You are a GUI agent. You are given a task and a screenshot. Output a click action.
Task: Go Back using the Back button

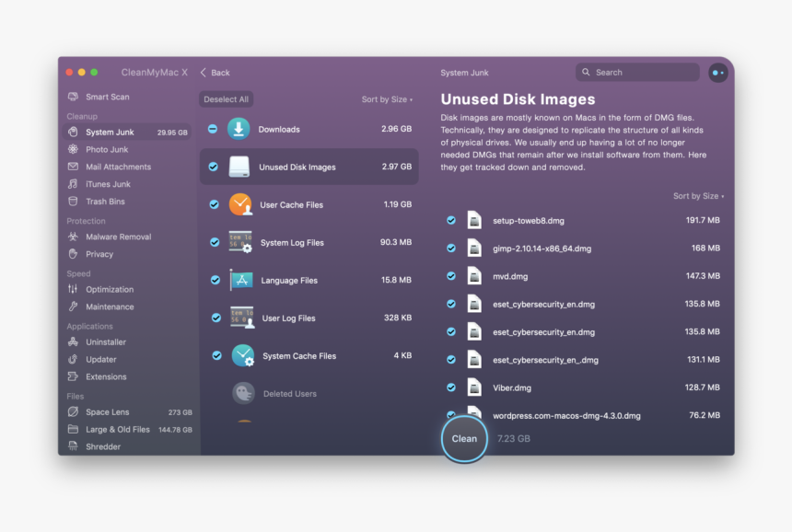point(215,73)
